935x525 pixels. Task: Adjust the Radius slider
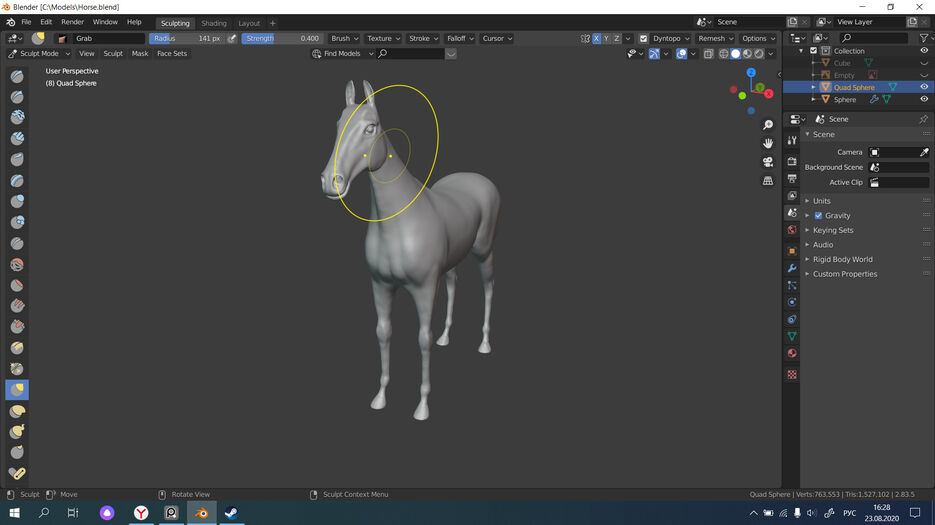187,38
